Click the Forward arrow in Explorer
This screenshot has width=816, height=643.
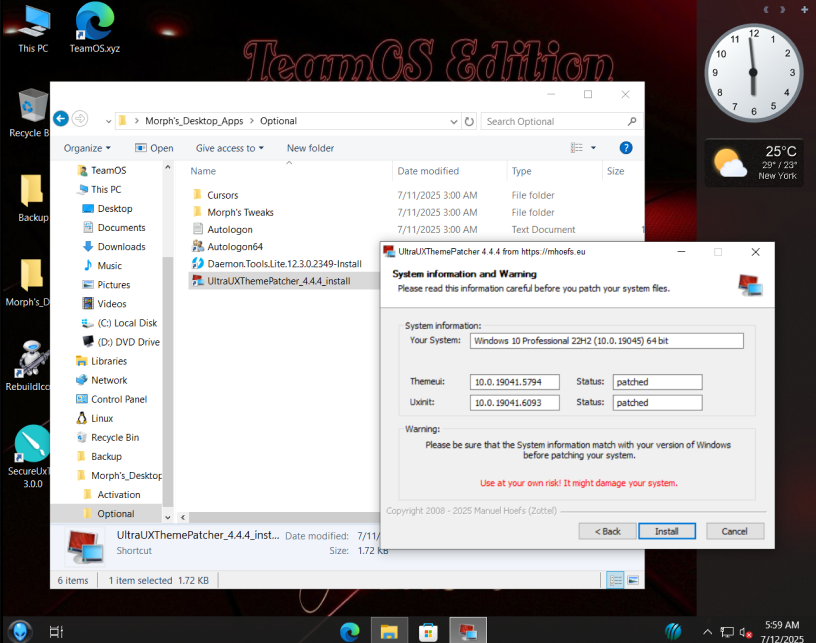click(80, 119)
